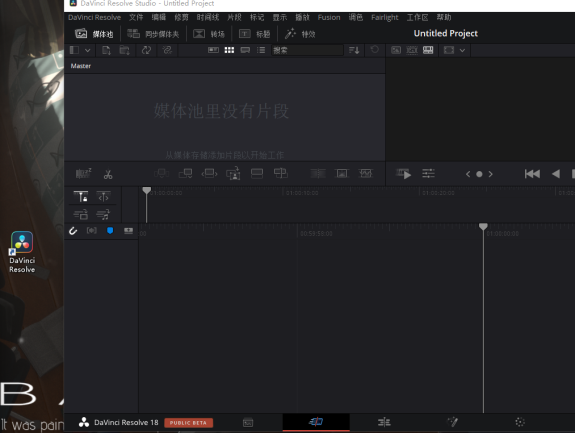The height and width of the screenshot is (433, 575).
Task: Toggle the bin list sidebar icon
Action: pyautogui.click(x=74, y=50)
